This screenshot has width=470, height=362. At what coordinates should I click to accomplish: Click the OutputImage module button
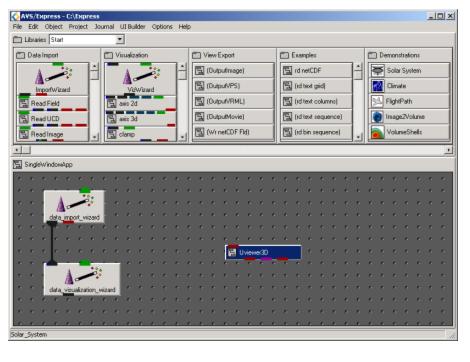coord(233,70)
